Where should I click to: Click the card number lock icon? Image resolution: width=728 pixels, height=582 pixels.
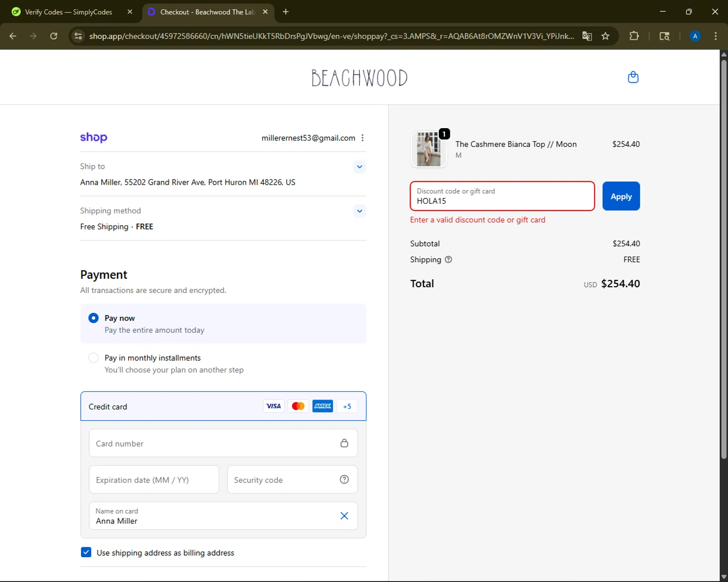pos(344,443)
